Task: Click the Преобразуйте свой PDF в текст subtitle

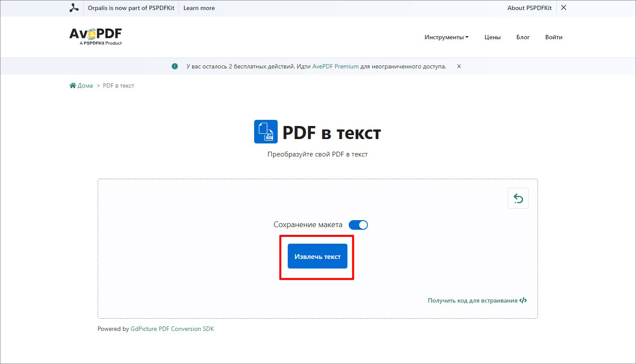Action: pyautogui.click(x=317, y=154)
